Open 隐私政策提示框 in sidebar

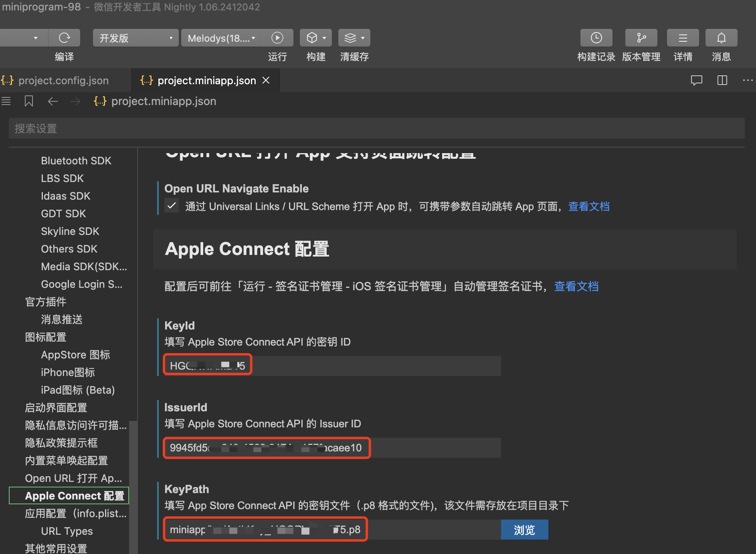pos(61,443)
